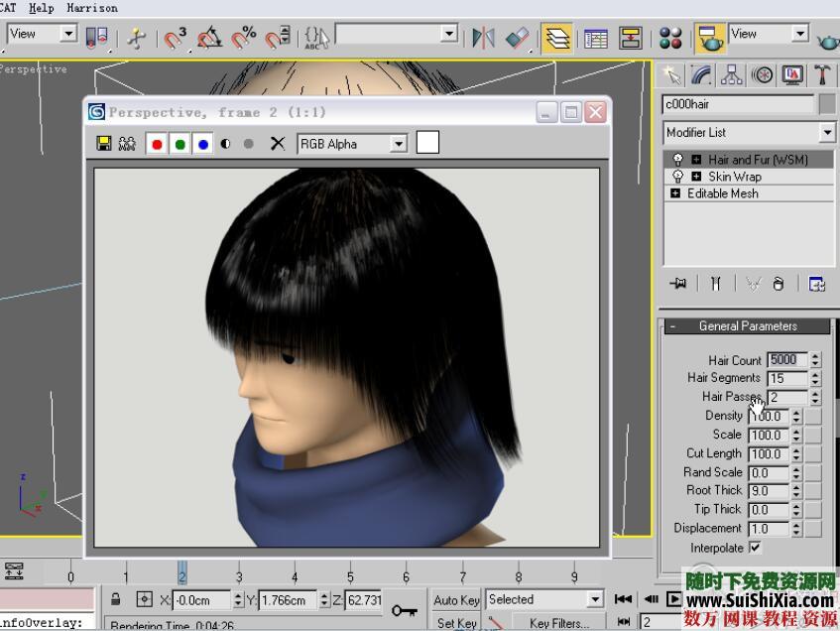Uncheck the Interpolate checkbox
The width and height of the screenshot is (840, 631).
756,548
